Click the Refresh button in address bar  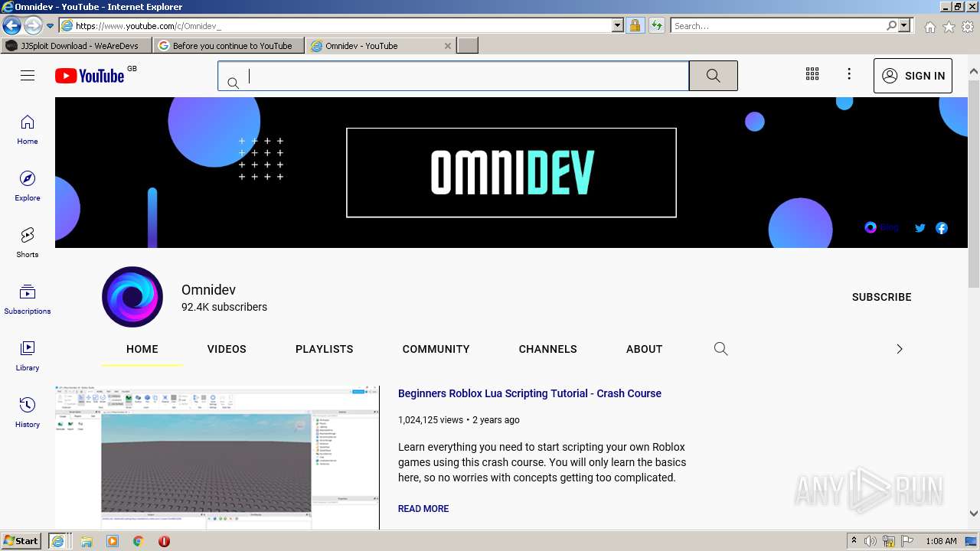point(656,25)
